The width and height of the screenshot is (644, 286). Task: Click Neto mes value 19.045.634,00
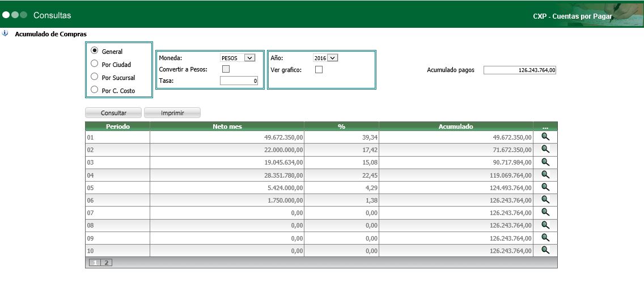point(283,162)
